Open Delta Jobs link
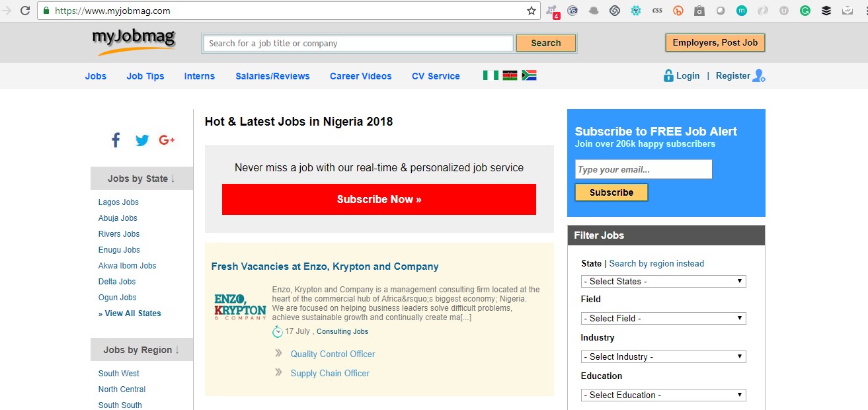 click(x=117, y=282)
